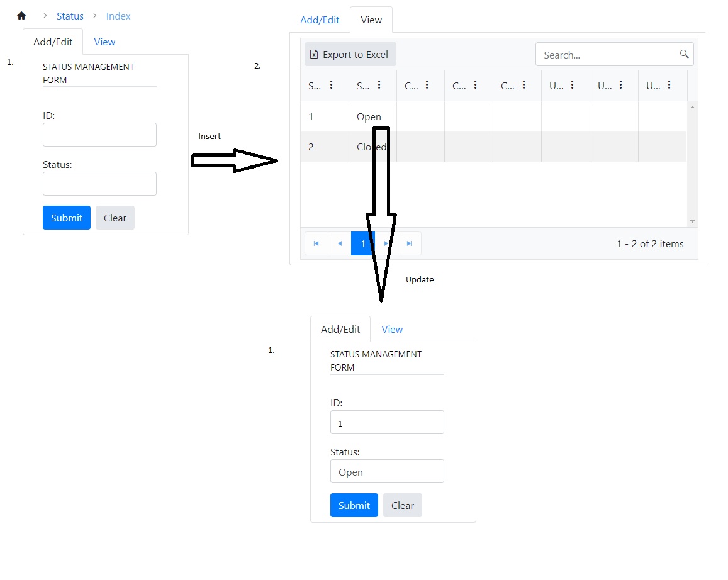Screen dimensions: 728x580
Task: Click the Status field showing Open
Action: [x=387, y=472]
